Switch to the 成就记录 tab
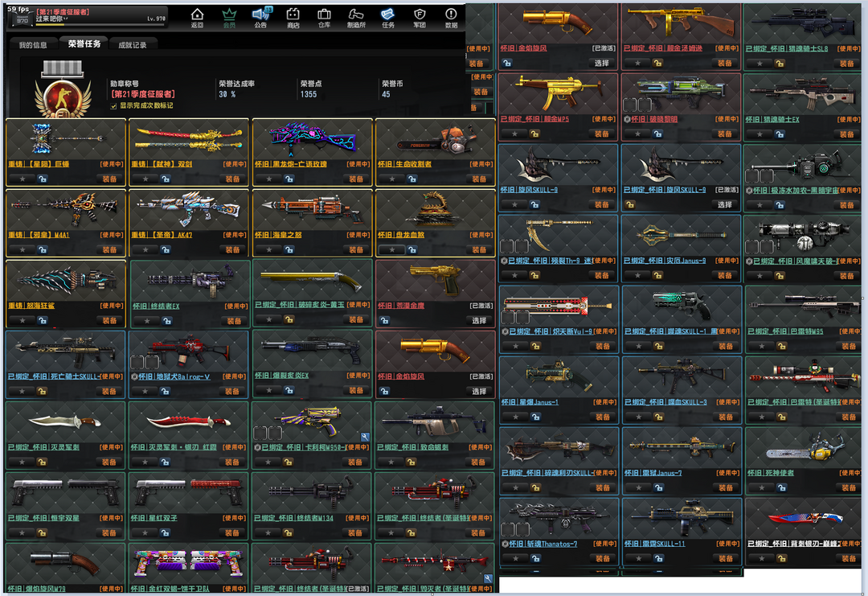Image resolution: width=868 pixels, height=596 pixels. point(132,45)
